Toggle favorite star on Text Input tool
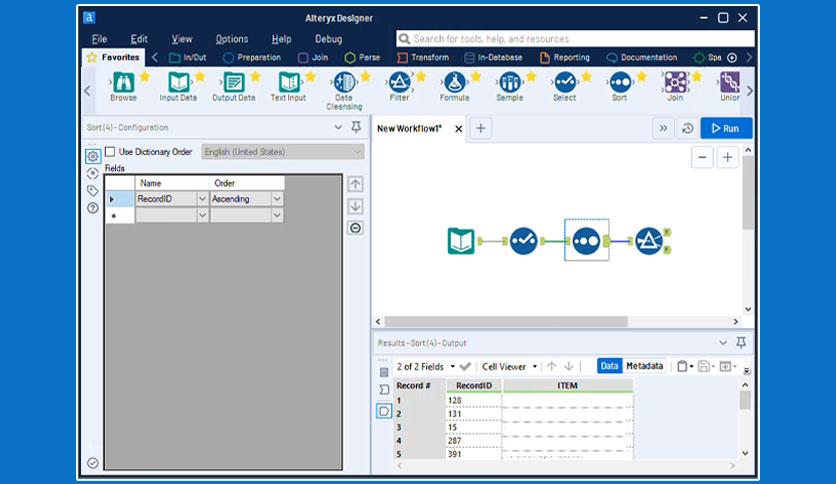Viewport: 836px width, 484px height. point(310,77)
